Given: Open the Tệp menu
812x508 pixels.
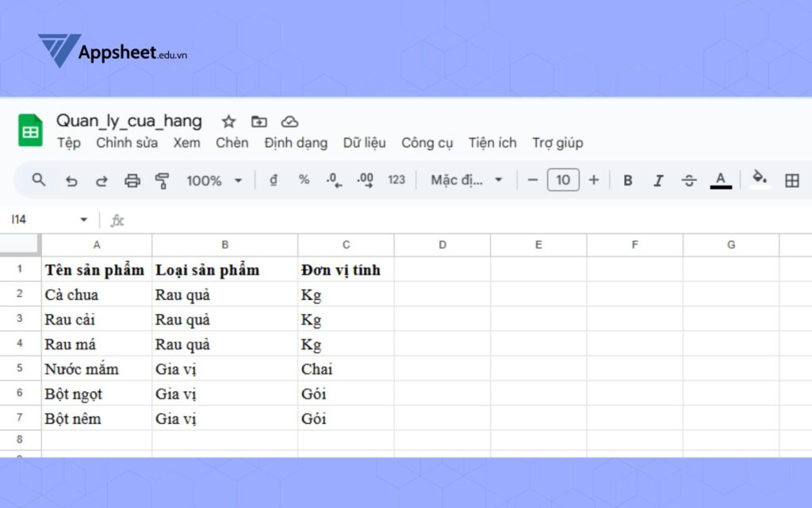Looking at the screenshot, I should tap(69, 143).
